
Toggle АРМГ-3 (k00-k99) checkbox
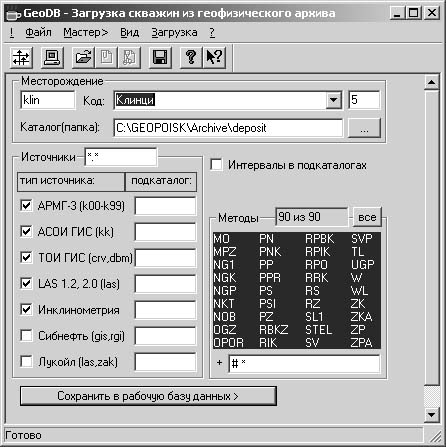tap(26, 206)
